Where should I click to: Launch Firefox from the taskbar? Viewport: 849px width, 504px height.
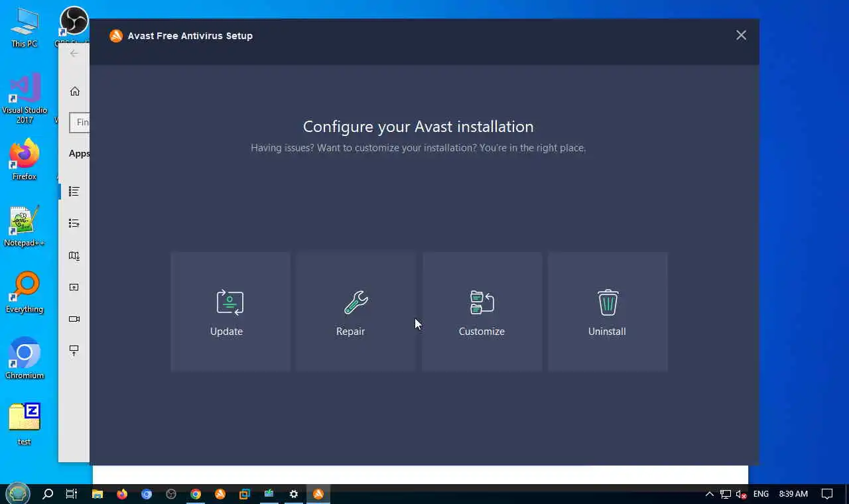(x=122, y=493)
